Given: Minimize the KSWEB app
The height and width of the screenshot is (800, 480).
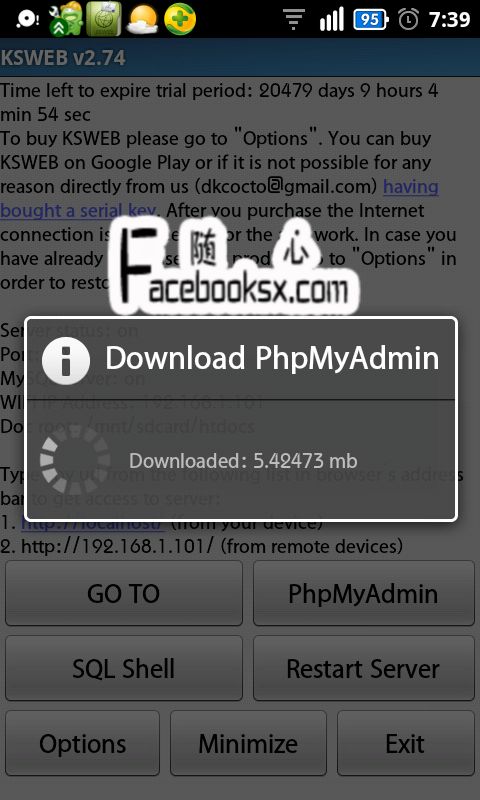Looking at the screenshot, I should 248,743.
